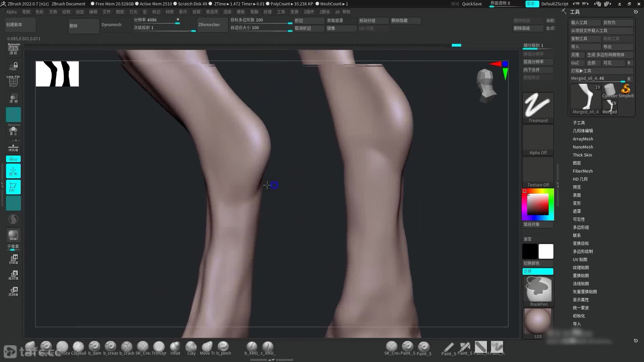
Task: Select the b_XMD_ brush
Action: pyautogui.click(x=252, y=348)
